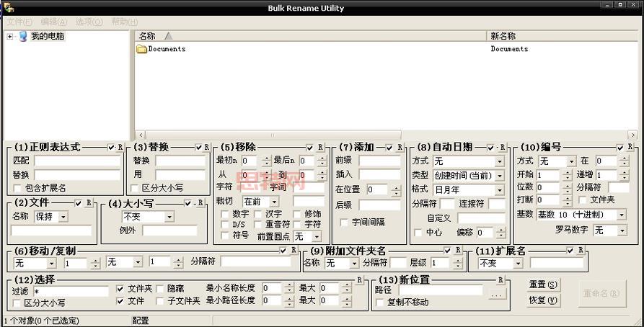
Task: Reset the Selections (12) panel using R
Action: 359,279
